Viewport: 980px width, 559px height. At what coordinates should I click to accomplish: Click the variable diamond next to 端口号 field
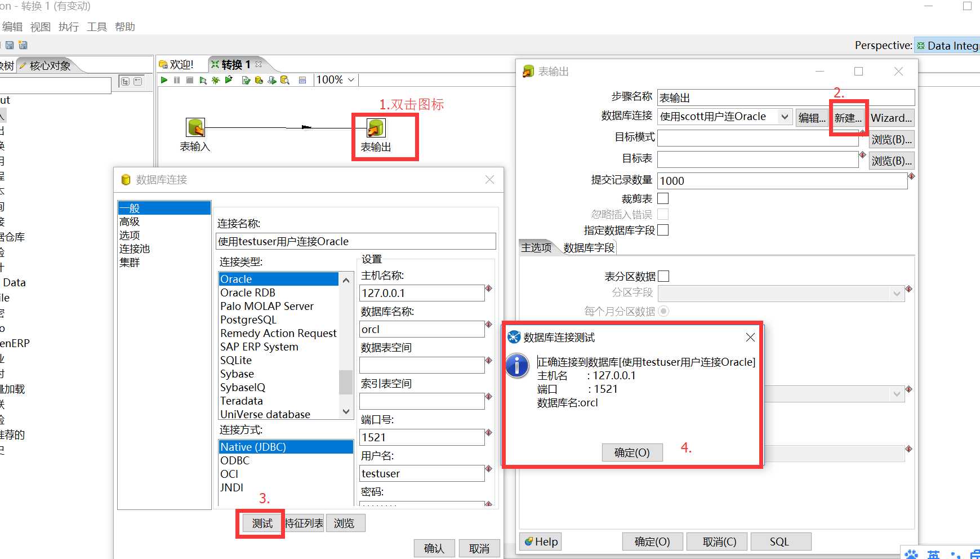[489, 433]
